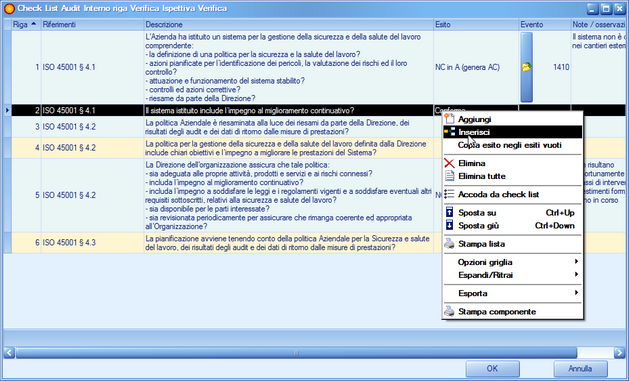Viewport: 629px width, 381px height.
Task: Click the Sposta su arrow icon
Action: click(449, 212)
